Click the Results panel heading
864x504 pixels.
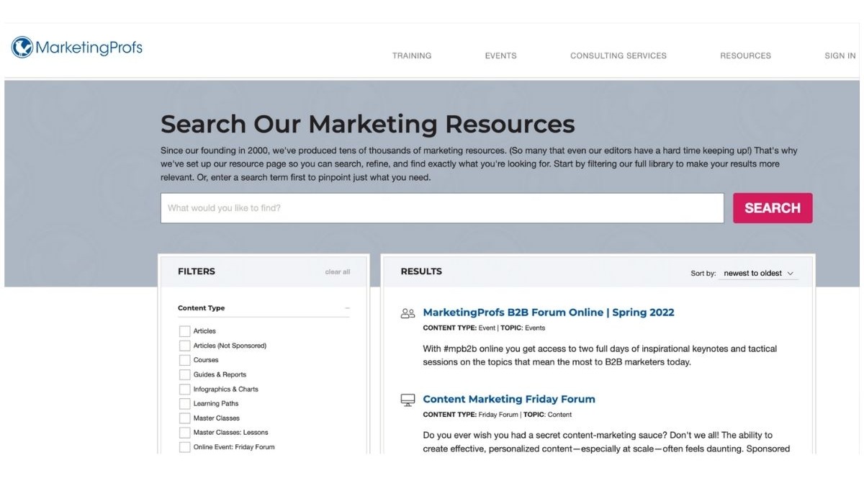tap(421, 271)
